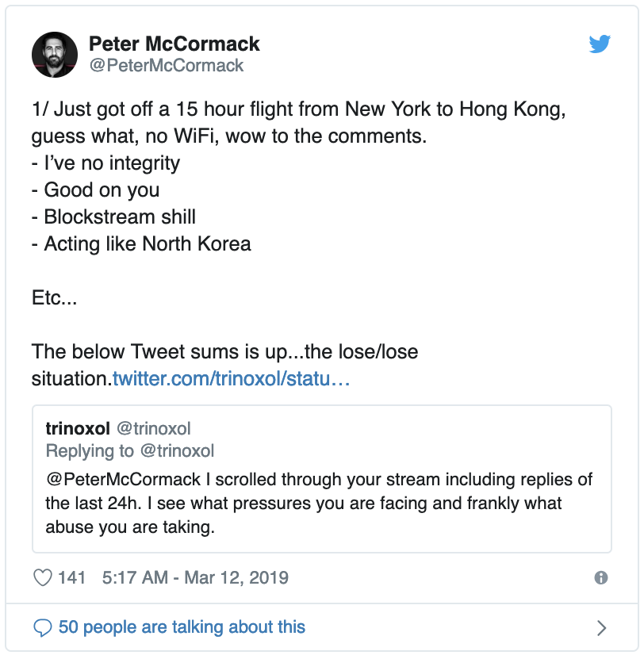Viewport: 644px width, 655px height.
Task: Click the trinoxol name in quoted tweet
Action: (x=79, y=429)
